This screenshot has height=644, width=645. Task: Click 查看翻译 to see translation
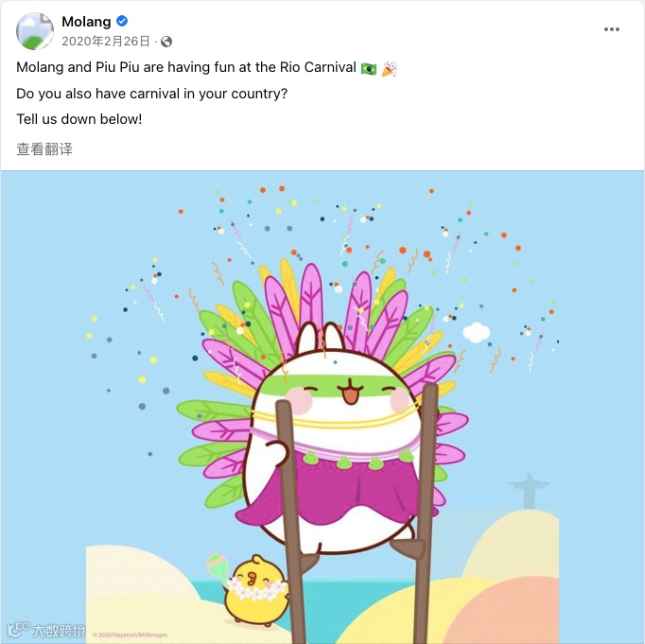click(x=44, y=148)
